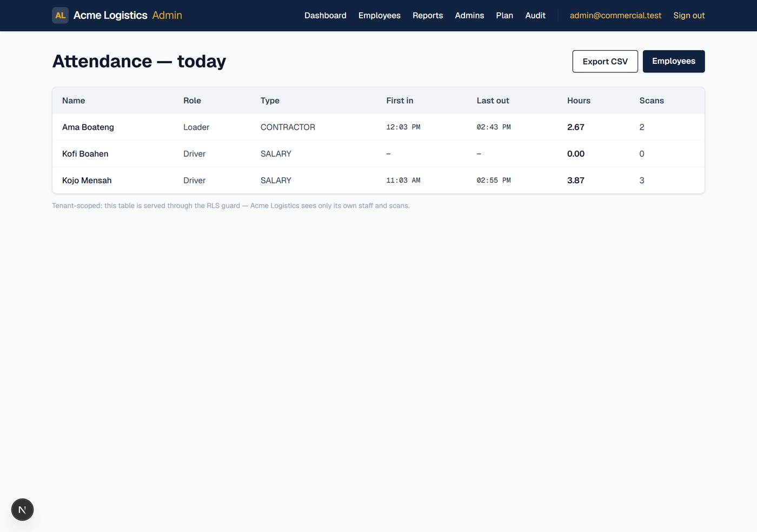Open the Admins nav item
This screenshot has width=757, height=532.
(x=469, y=16)
